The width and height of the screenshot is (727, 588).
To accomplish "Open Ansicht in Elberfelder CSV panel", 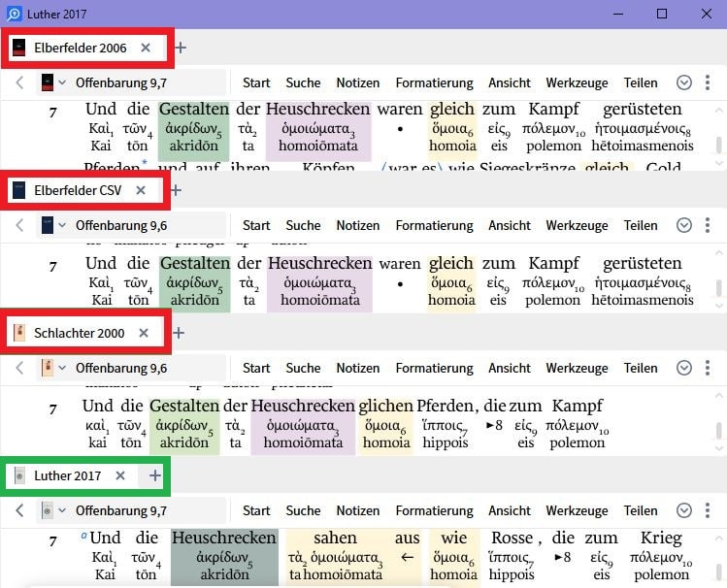I will tap(510, 226).
